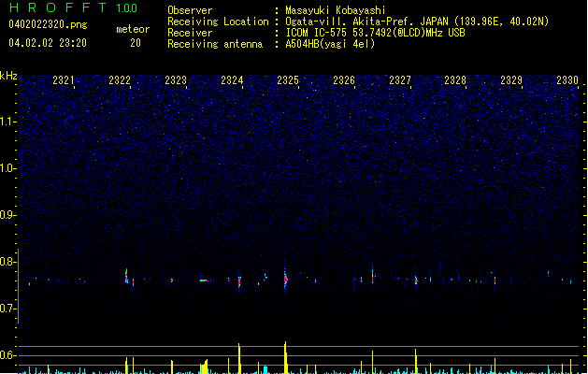The height and width of the screenshot is (374, 588).
Task: Click observer name Masayuki Kobayashi
Action: (336, 10)
